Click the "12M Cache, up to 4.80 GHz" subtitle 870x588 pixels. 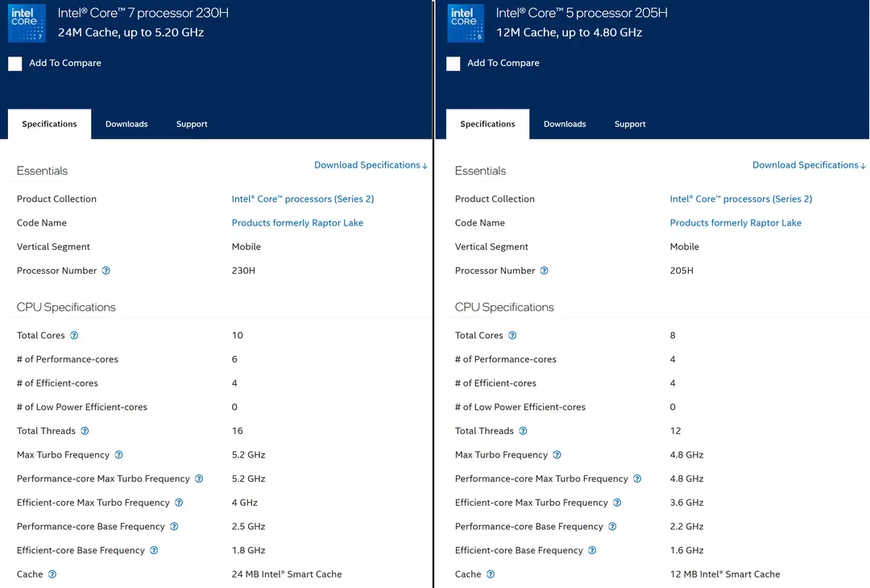click(570, 32)
